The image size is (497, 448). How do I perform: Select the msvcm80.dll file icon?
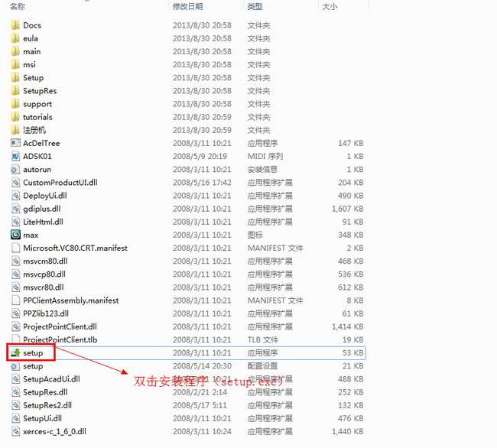[15, 261]
